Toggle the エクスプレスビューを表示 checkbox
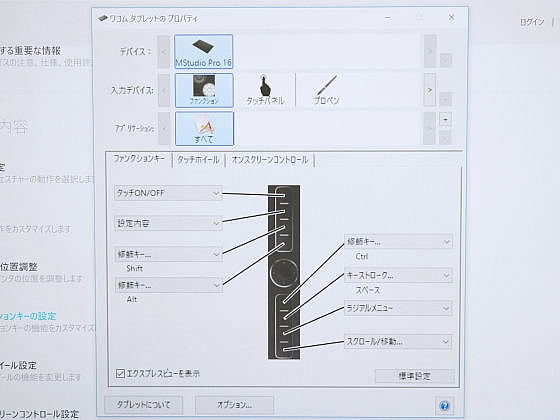Screen dimensions: 560x420 [x=120, y=374]
